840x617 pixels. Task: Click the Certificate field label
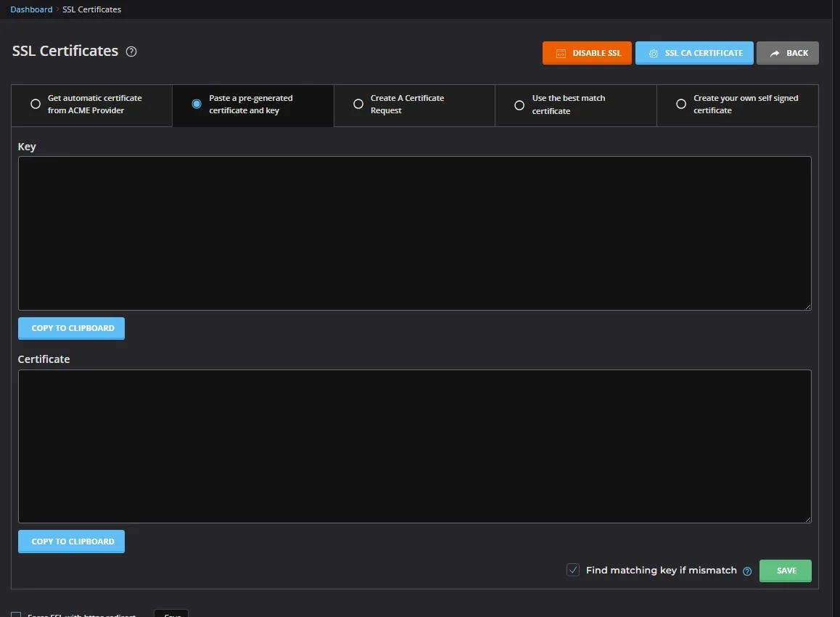44,359
